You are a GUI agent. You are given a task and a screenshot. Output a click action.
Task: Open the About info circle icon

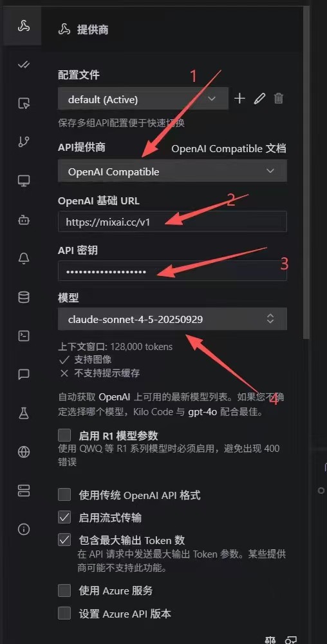click(24, 529)
